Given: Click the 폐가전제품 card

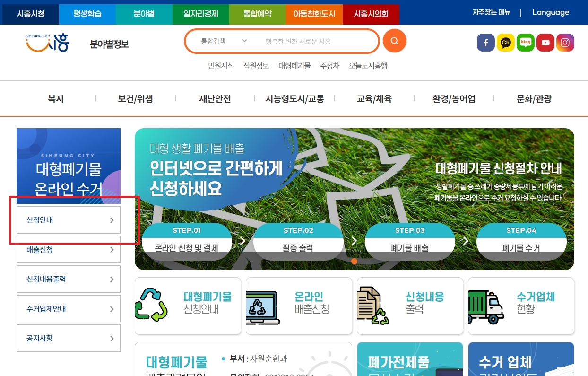Looking at the screenshot, I should pos(410,359).
